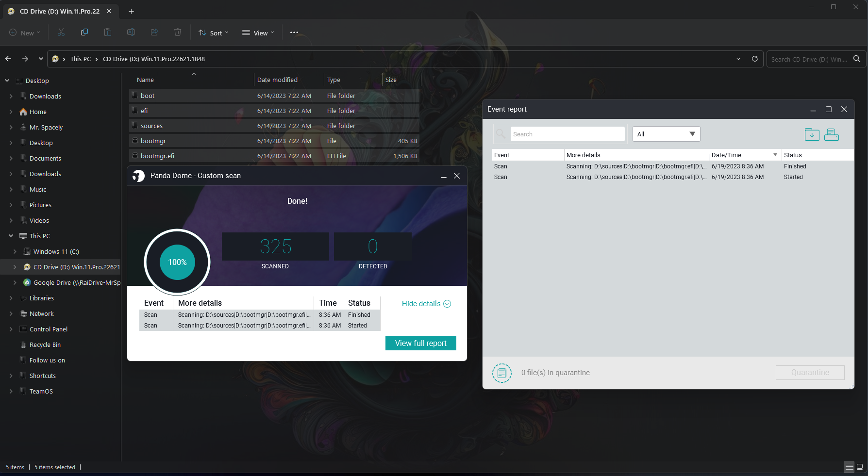868x476 pixels.
Task: Maximize the Event report window
Action: 829,109
